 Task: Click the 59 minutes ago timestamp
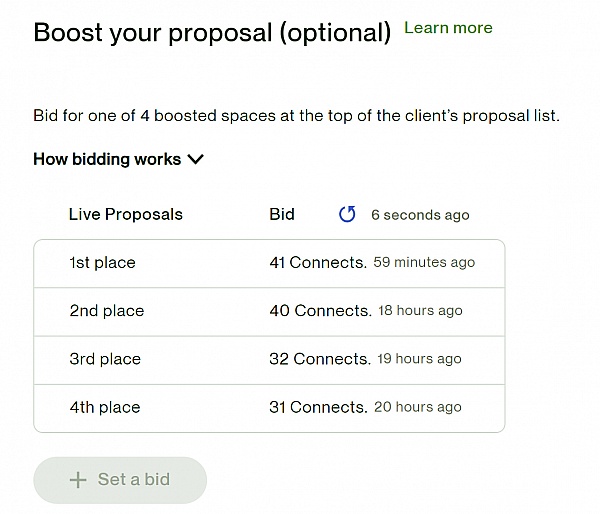tap(424, 263)
